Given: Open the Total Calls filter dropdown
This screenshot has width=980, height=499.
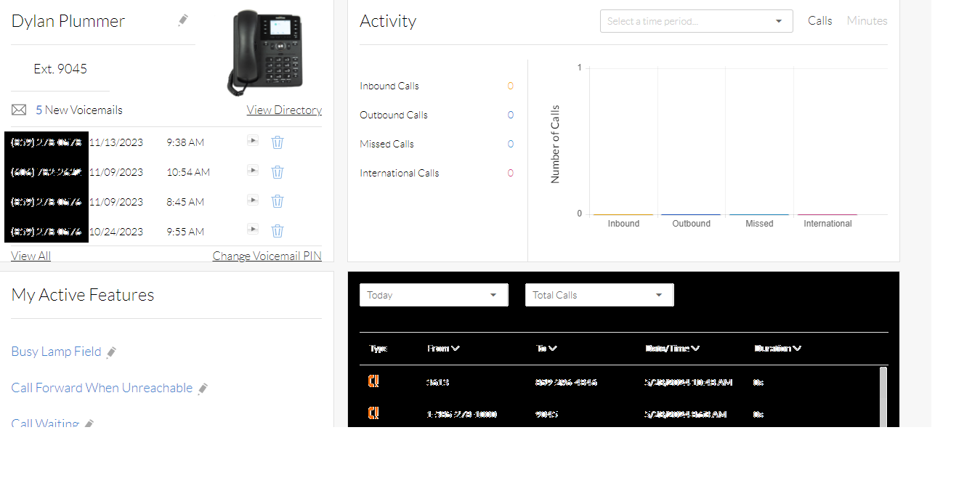Looking at the screenshot, I should pos(599,295).
